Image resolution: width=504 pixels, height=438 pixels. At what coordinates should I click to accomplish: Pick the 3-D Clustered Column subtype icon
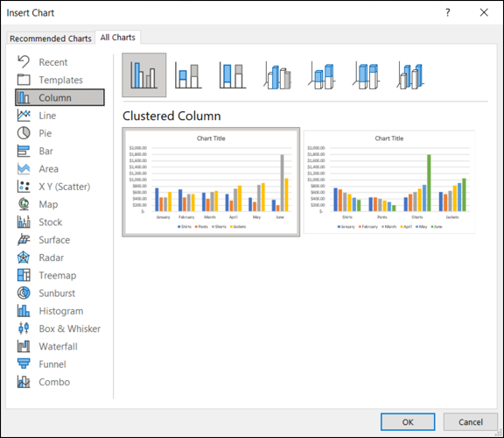[277, 75]
